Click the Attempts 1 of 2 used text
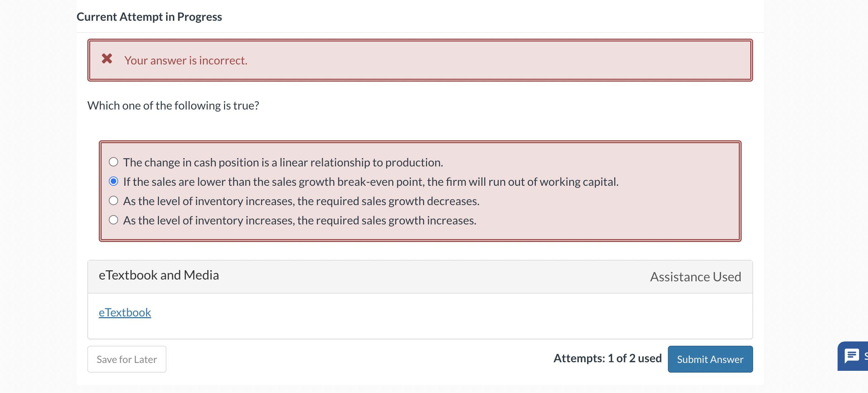Image resolution: width=868 pixels, height=393 pixels. point(607,358)
